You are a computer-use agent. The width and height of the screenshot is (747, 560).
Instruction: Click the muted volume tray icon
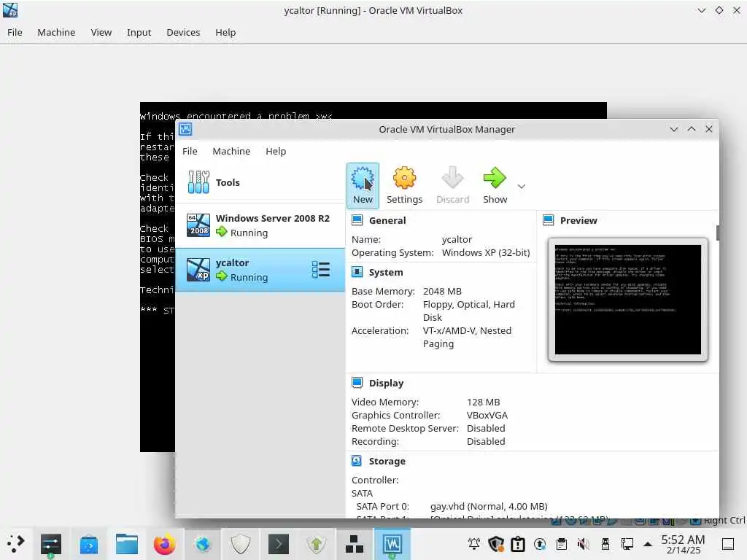click(x=584, y=544)
